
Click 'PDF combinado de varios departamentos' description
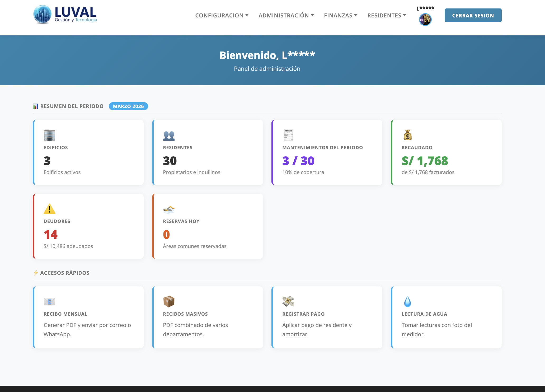pos(195,330)
